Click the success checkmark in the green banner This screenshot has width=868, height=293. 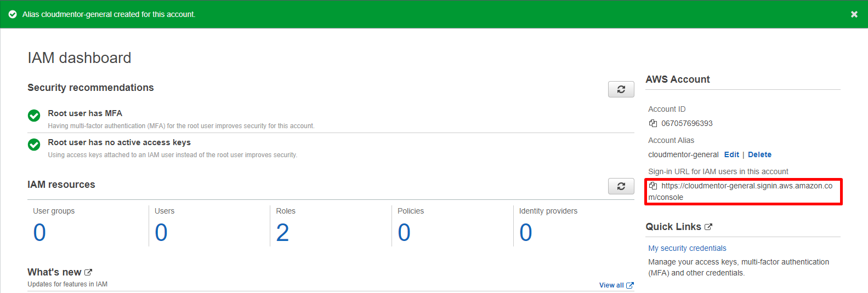13,14
